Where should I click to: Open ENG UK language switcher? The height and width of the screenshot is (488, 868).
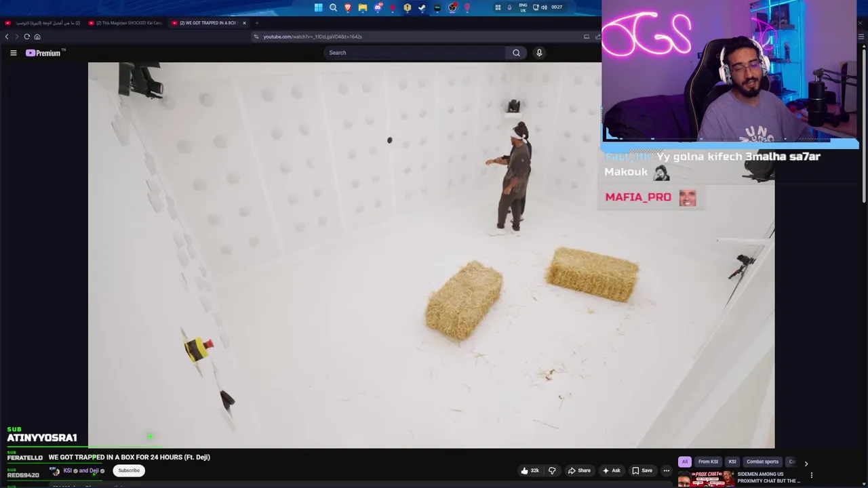click(523, 7)
